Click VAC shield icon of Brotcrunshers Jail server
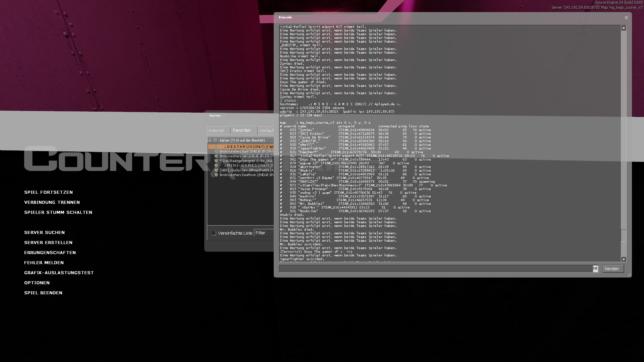Viewport: 644px width, 362px height. [216, 156]
